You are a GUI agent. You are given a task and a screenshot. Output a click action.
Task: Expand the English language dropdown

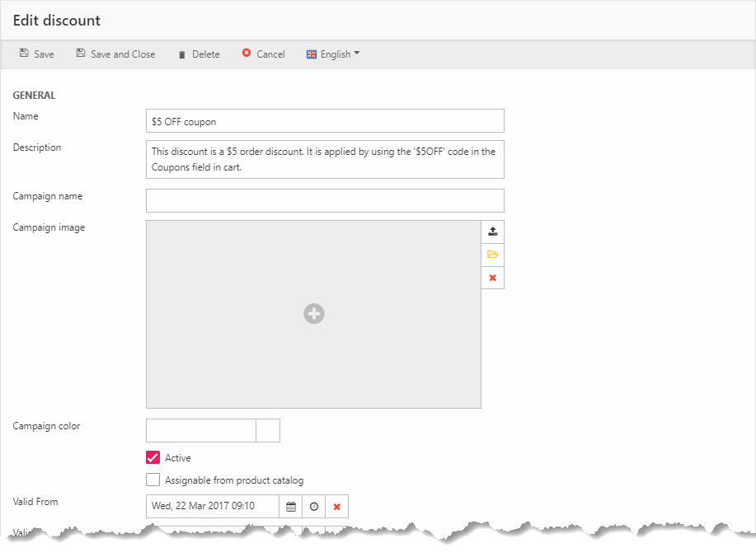click(x=334, y=54)
